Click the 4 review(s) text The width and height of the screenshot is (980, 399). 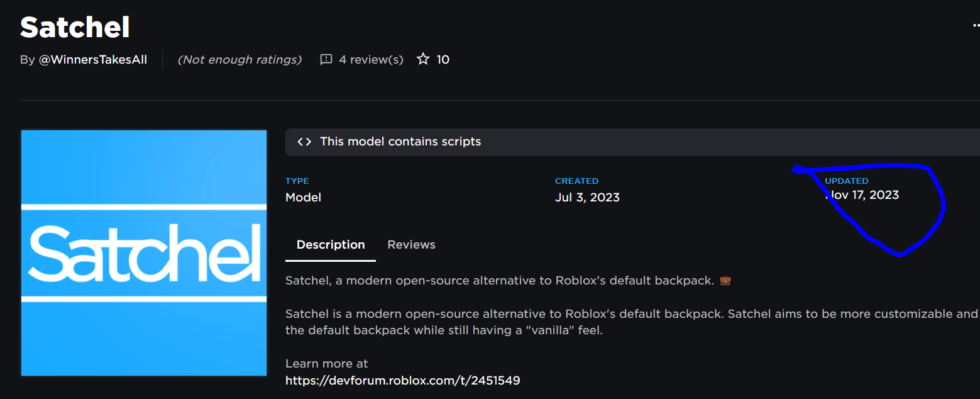tap(370, 59)
